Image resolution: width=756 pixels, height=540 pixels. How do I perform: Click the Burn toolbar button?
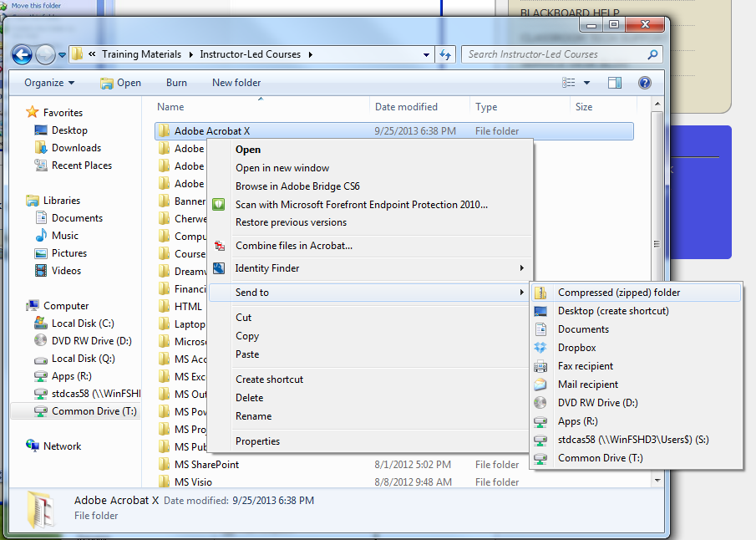coord(176,83)
